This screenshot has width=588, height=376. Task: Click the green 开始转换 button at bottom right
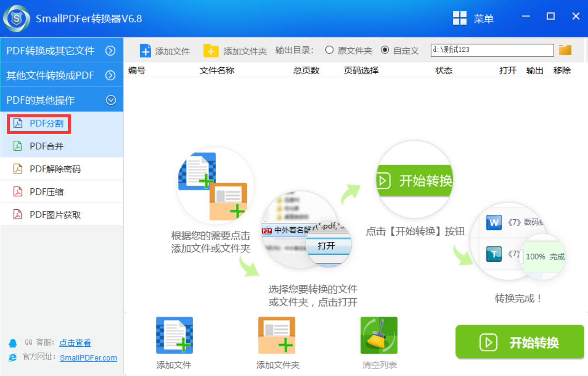(520, 342)
